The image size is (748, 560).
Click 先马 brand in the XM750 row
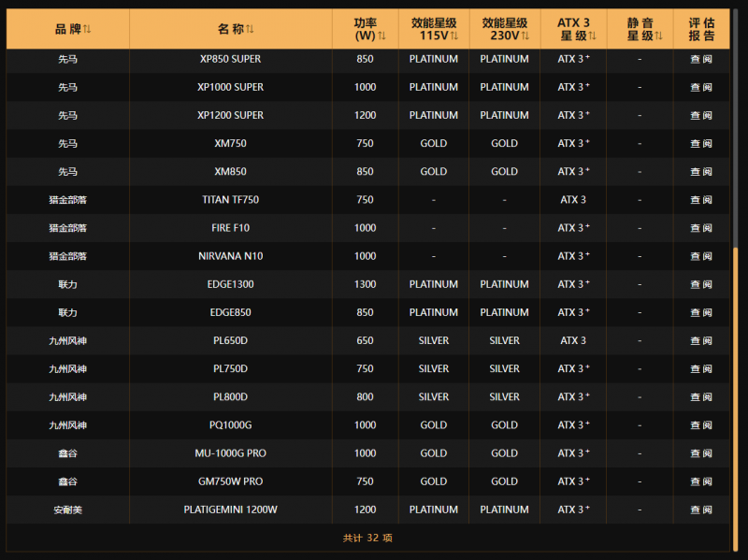(x=67, y=144)
